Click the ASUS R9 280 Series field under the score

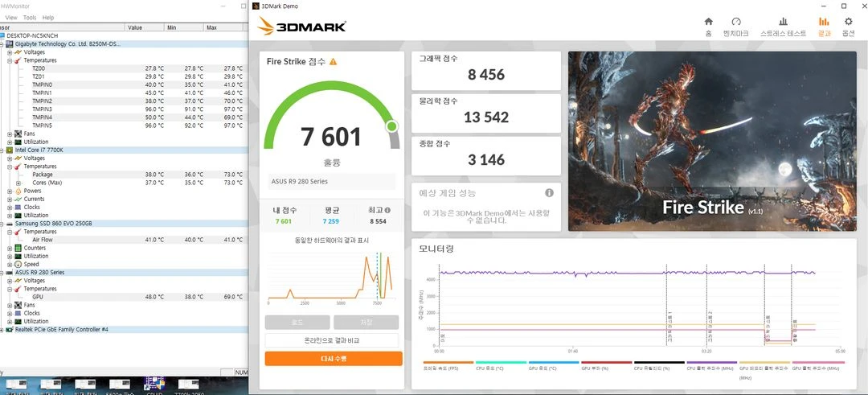(332, 181)
